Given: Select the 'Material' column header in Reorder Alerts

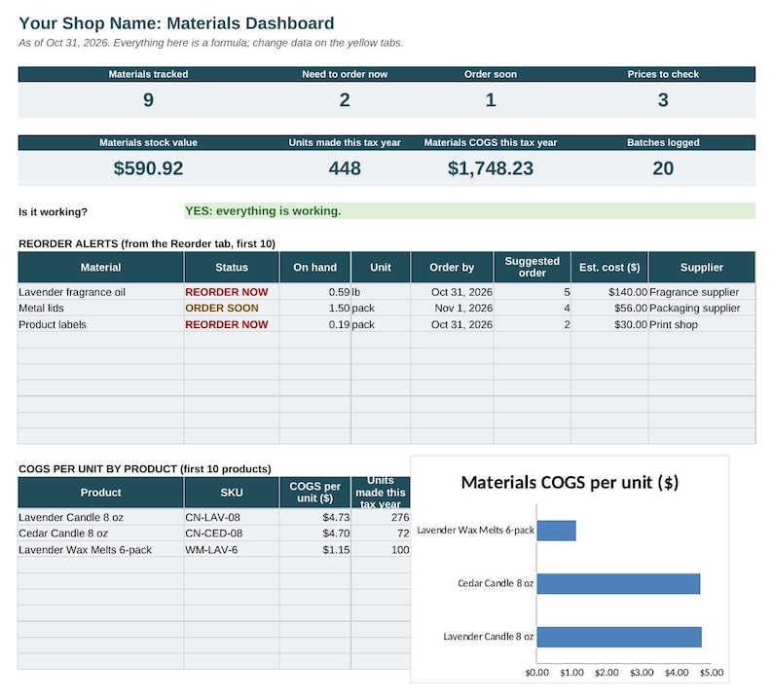Looking at the screenshot, I should point(100,267).
